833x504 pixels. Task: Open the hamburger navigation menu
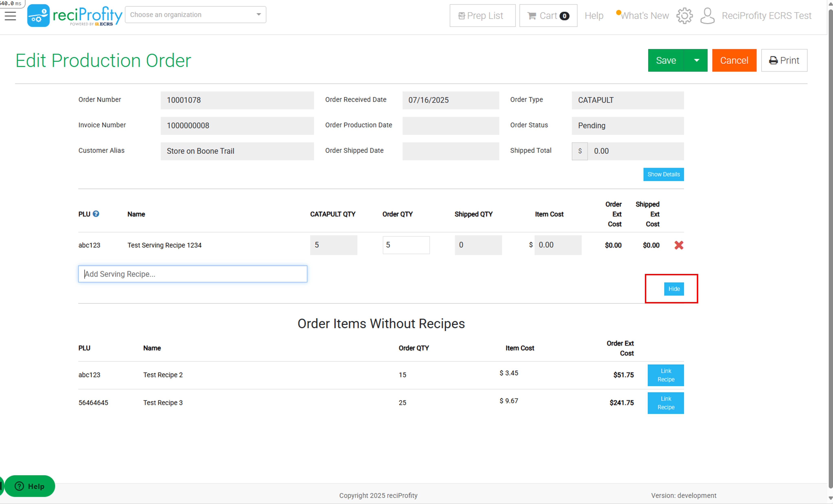[x=10, y=15]
